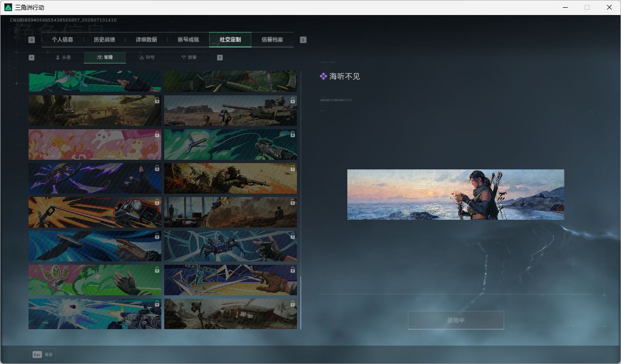Select the 军牌 sub-tab

pos(105,58)
